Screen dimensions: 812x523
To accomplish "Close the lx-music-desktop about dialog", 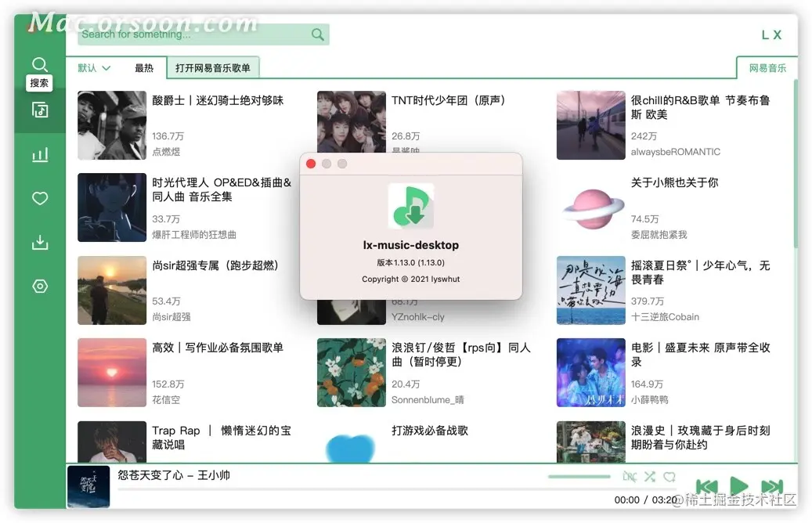I will (x=311, y=164).
